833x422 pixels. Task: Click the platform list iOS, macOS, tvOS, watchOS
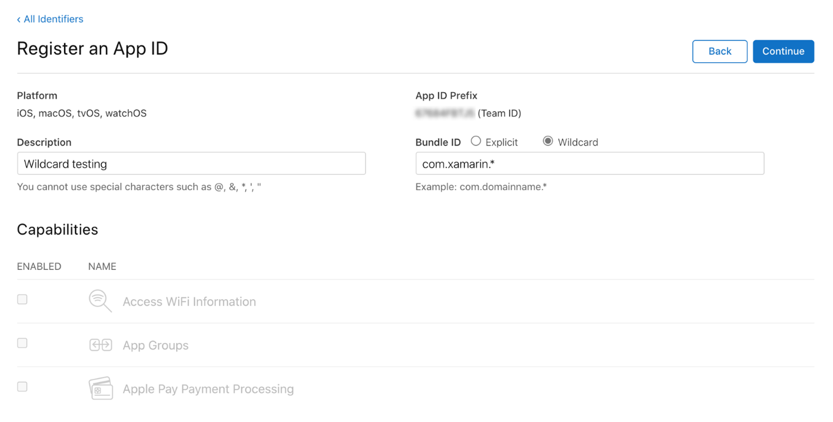82,113
